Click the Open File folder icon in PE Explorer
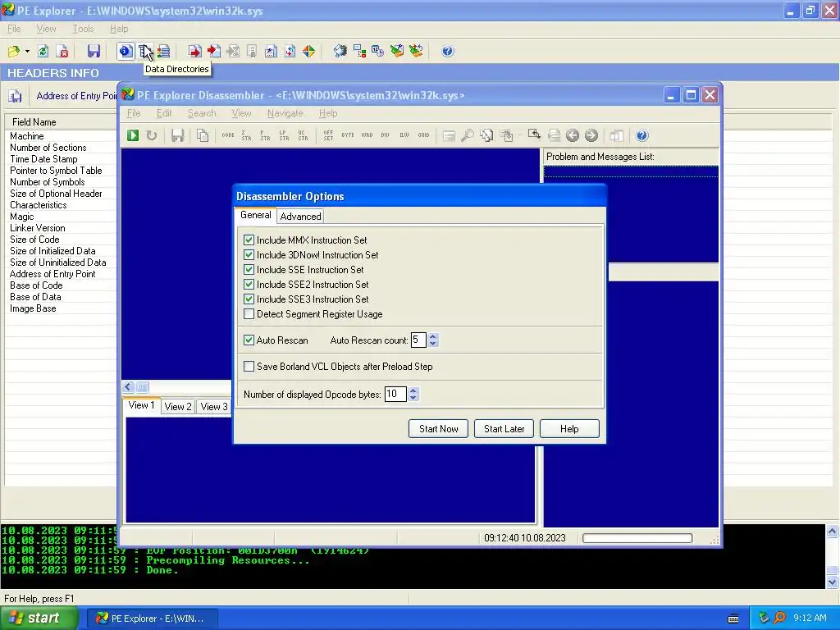 tap(13, 52)
